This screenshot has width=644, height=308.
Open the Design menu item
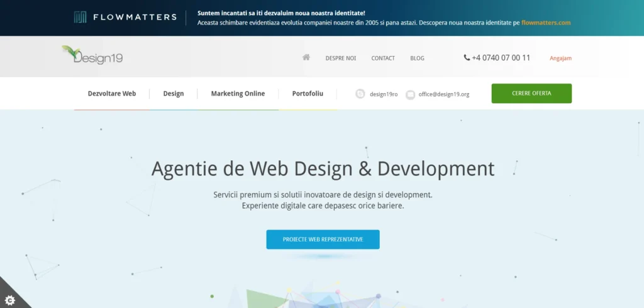(x=174, y=94)
